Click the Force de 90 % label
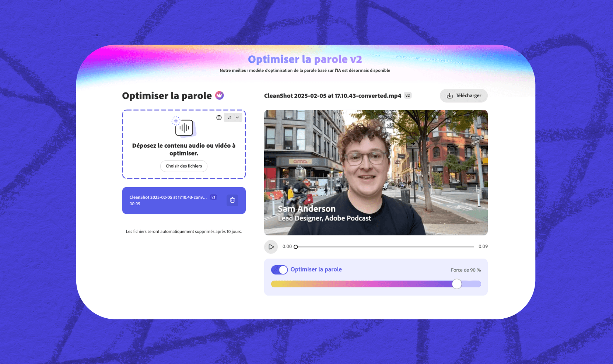The width and height of the screenshot is (613, 364). [466, 270]
